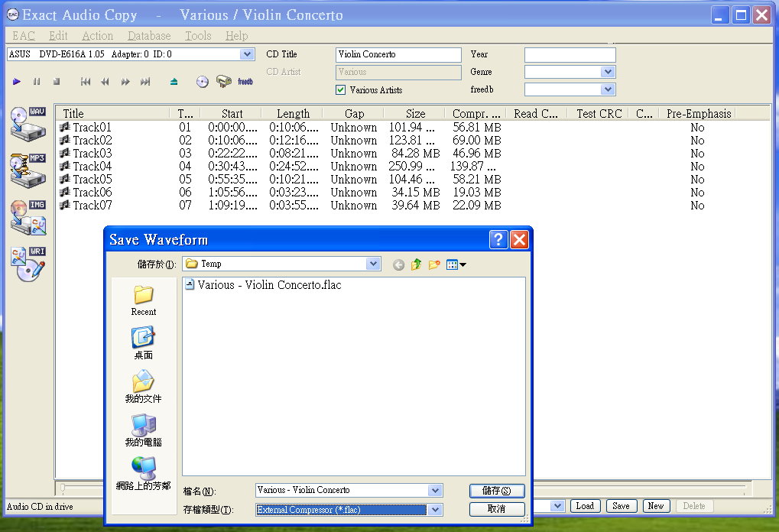
Task: Expand the 存檔類型 file type dropdown
Action: pyautogui.click(x=435, y=510)
